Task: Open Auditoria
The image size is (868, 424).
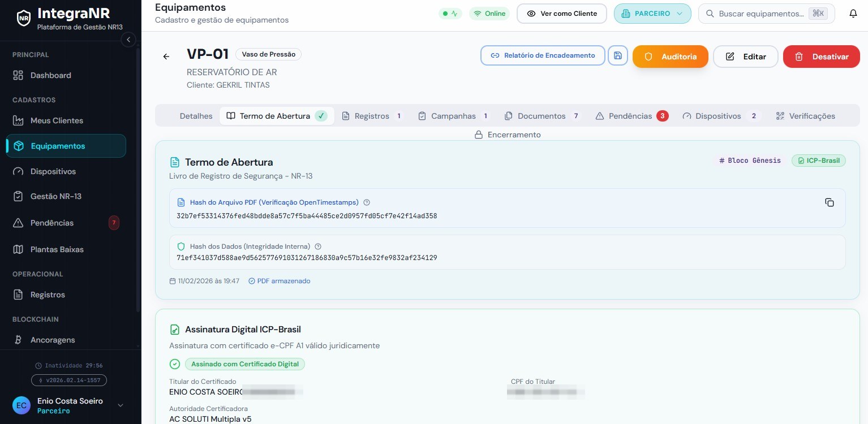Action: pos(671,57)
